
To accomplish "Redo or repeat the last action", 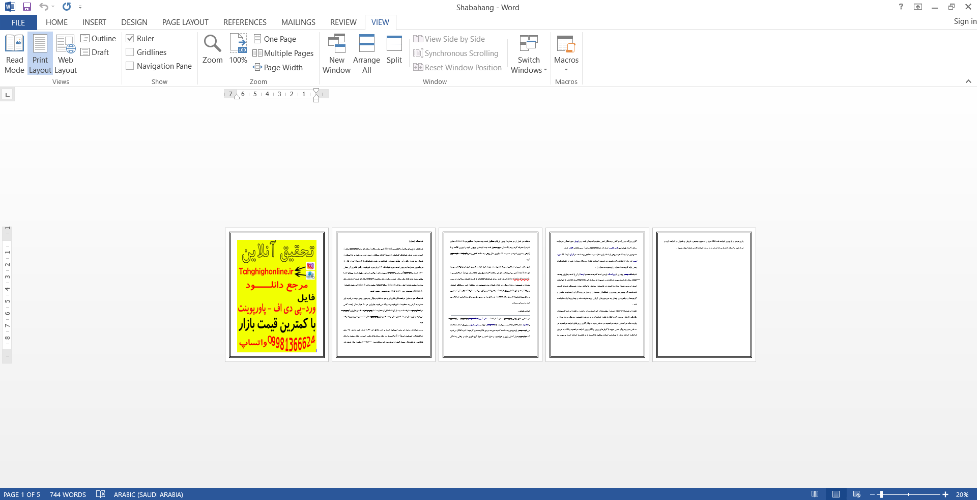I will (67, 7).
